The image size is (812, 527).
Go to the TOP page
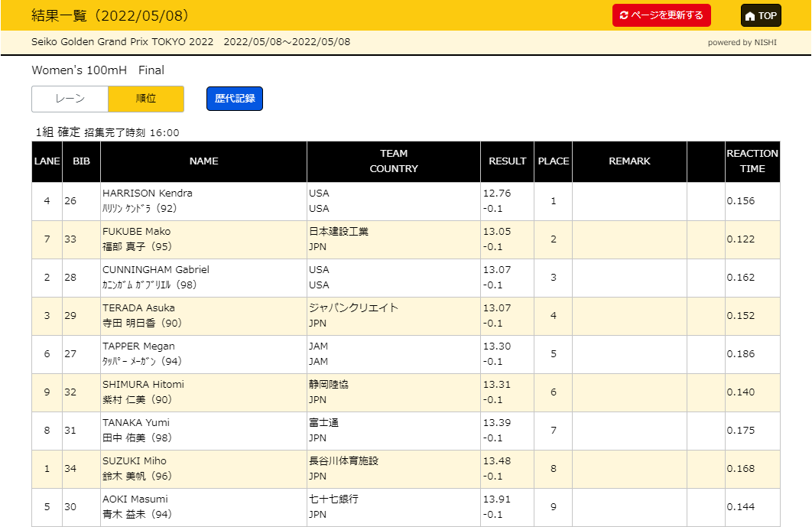click(x=760, y=16)
